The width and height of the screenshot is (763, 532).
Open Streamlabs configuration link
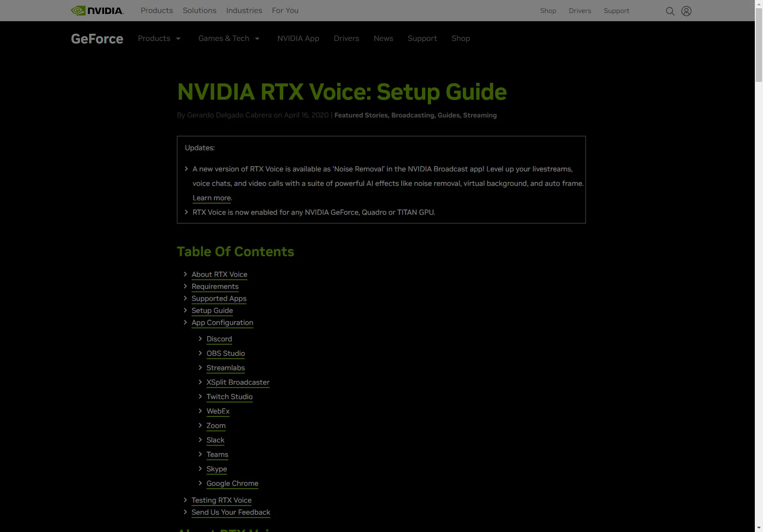[x=225, y=368]
